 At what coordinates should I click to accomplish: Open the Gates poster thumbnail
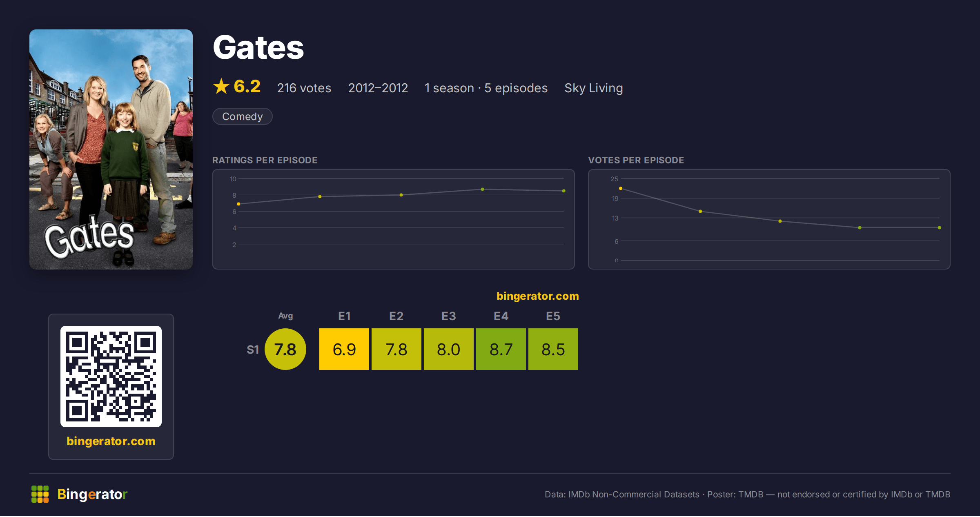click(111, 149)
